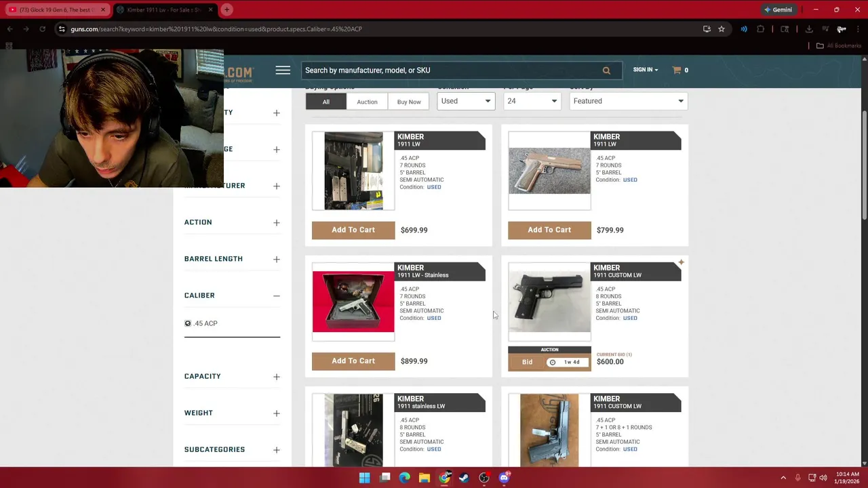Open Kimber 1911 LW - Stainless title link
Image resolution: width=868 pixels, height=488 pixels.
(423, 275)
